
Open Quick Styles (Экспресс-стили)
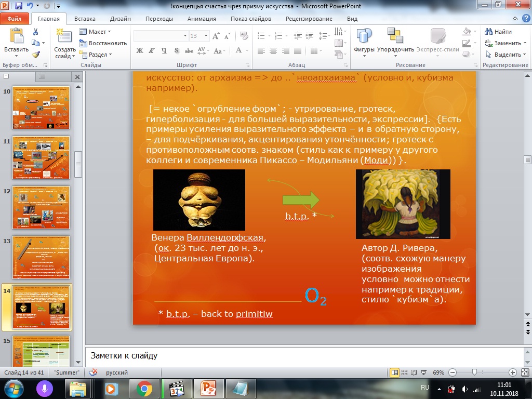438,43
